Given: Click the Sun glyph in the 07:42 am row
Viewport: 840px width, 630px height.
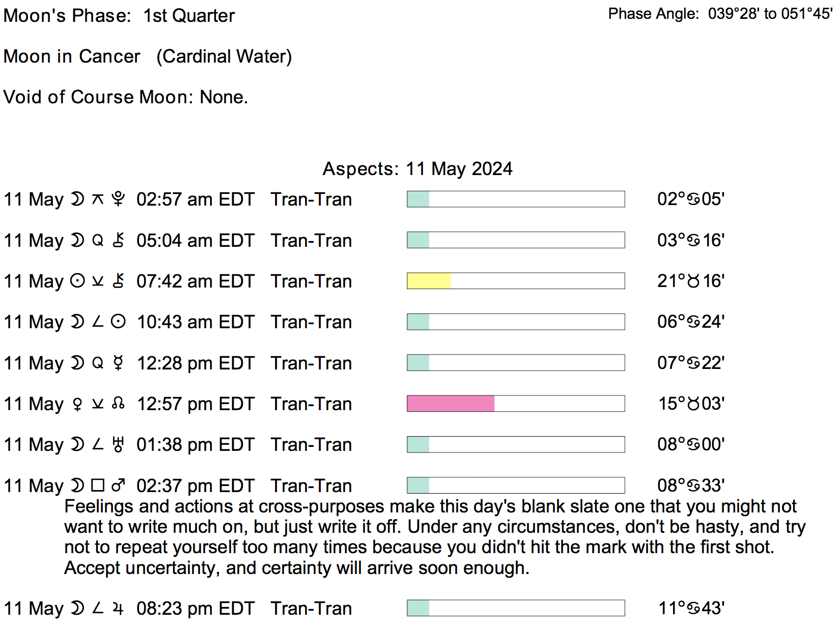Looking at the screenshot, I should [x=77, y=281].
